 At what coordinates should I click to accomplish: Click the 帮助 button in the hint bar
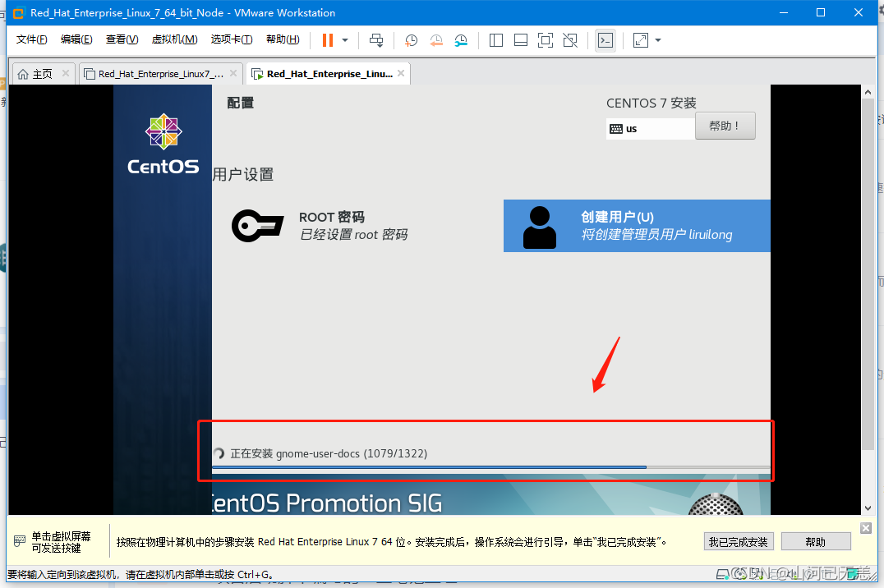click(816, 542)
